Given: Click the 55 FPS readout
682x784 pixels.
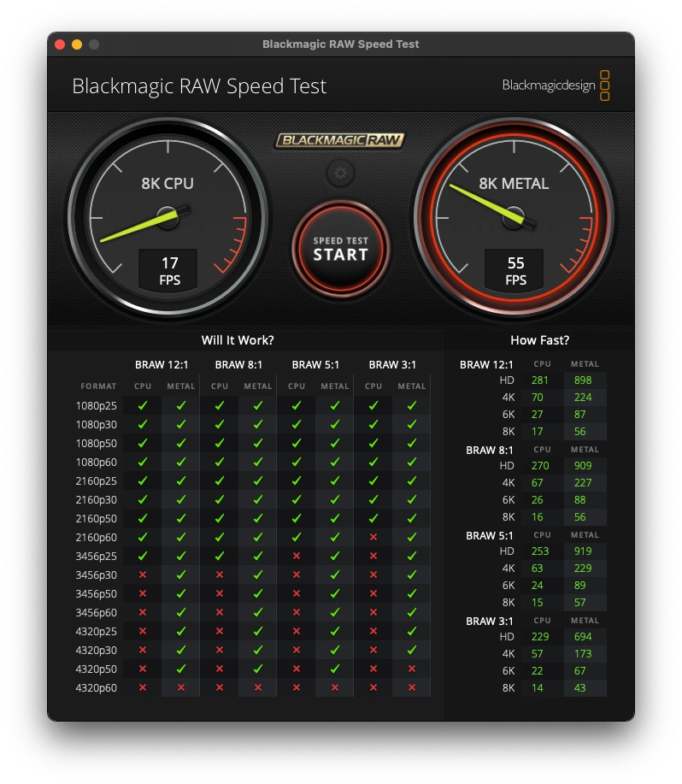Looking at the screenshot, I should click(515, 270).
